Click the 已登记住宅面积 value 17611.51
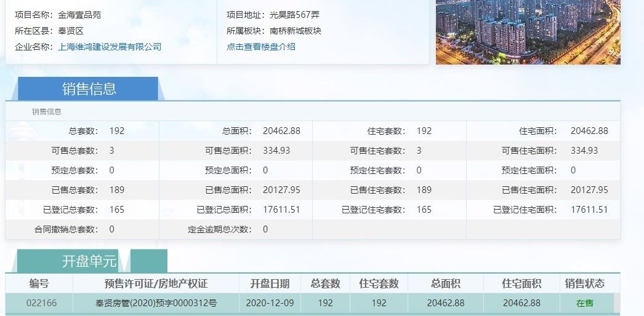Image resolution: width=644 pixels, height=316 pixels. click(589, 210)
